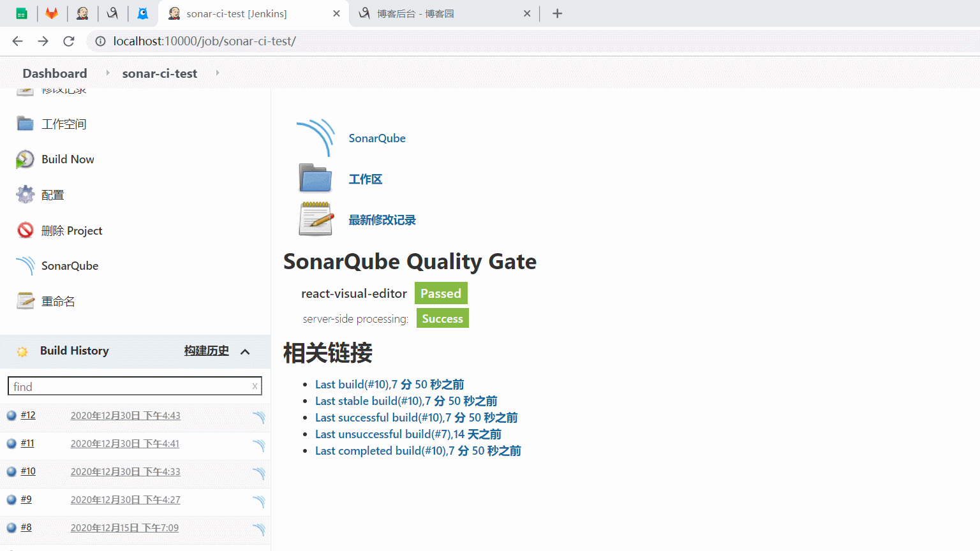
Task: Expand the sonar-ci-test breadcrumb arrow
Action: pos(218,73)
